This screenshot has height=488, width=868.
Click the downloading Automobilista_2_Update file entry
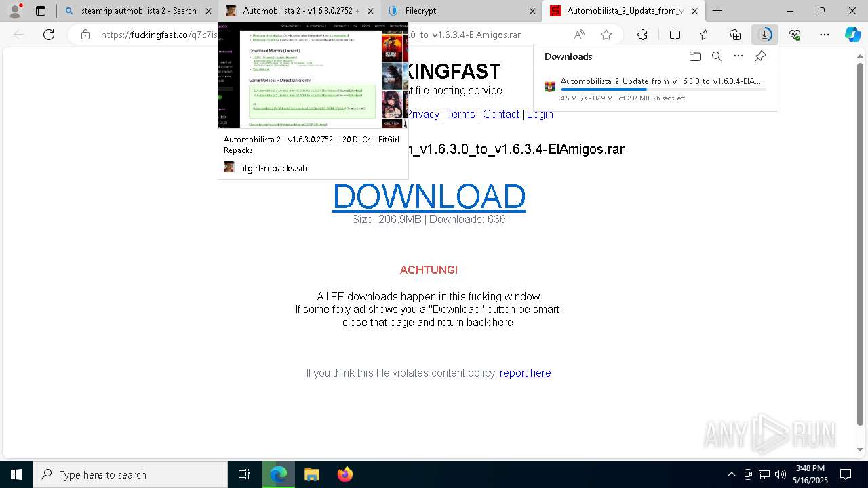click(655, 89)
